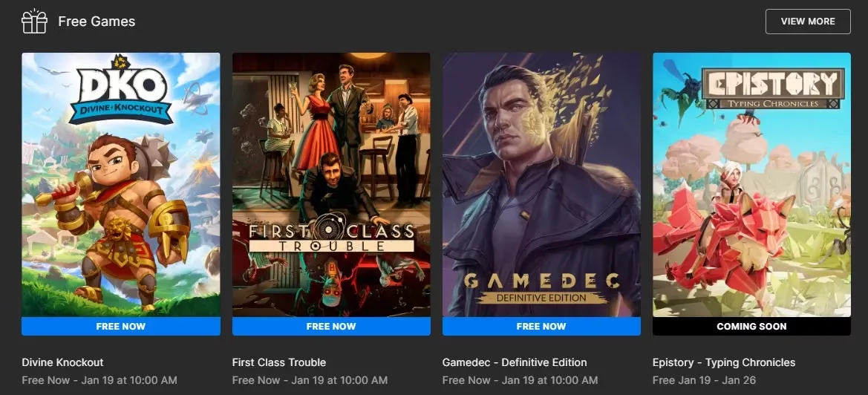Open the First Class Trouble title link
Screen dimensions: 868x395
click(x=279, y=362)
